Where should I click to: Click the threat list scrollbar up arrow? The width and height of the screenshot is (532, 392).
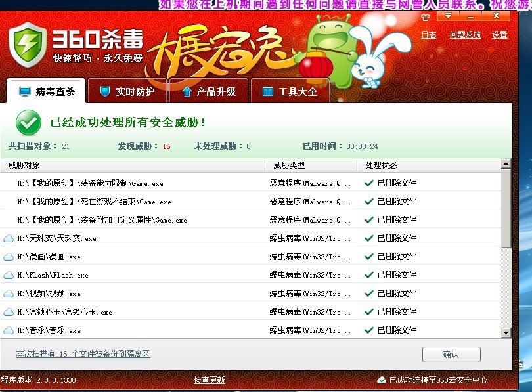506,163
